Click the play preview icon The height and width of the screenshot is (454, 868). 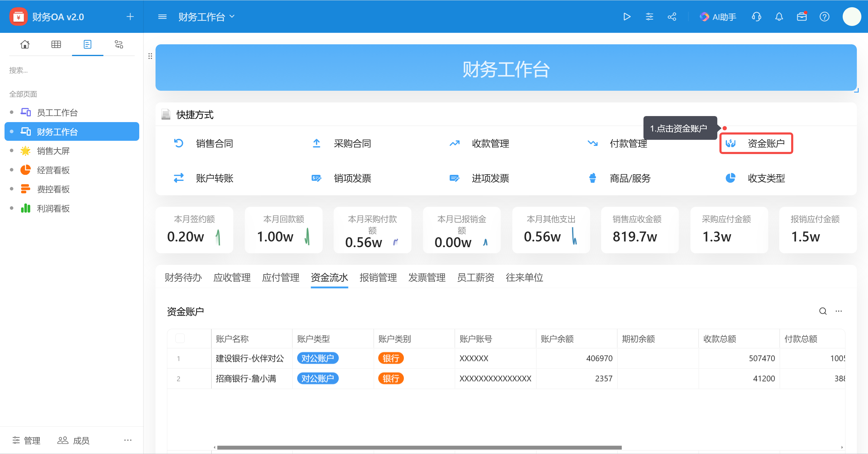(x=626, y=17)
